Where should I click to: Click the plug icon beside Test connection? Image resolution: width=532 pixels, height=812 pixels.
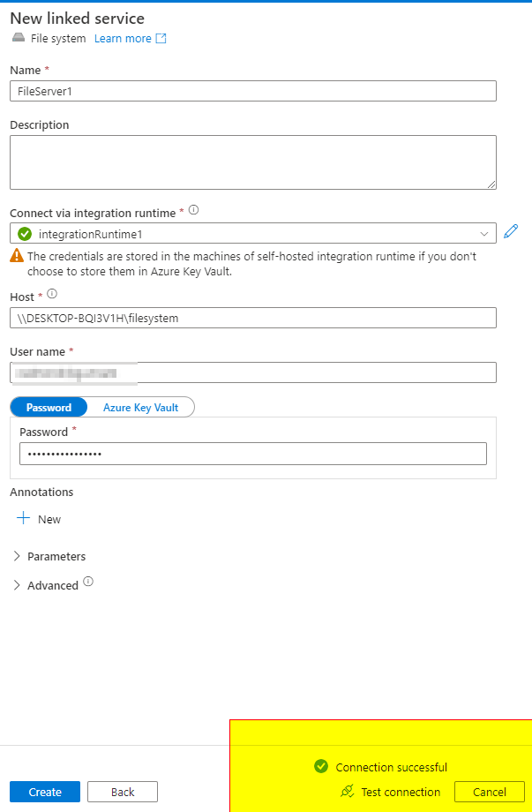coord(348,792)
